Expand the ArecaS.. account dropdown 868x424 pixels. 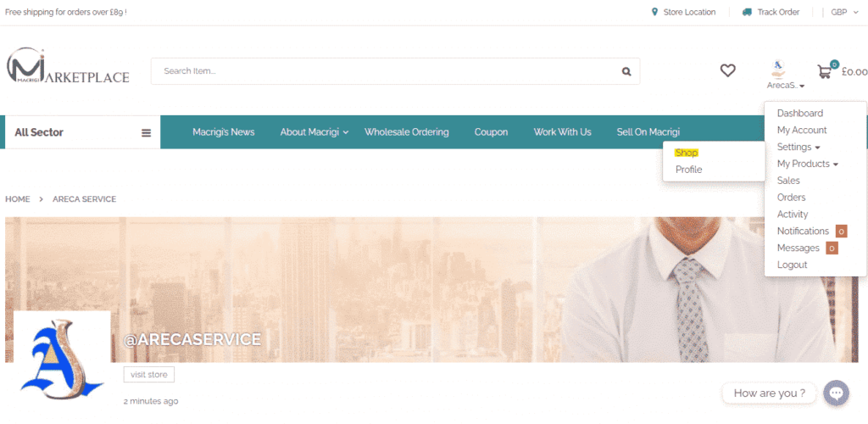tap(786, 86)
